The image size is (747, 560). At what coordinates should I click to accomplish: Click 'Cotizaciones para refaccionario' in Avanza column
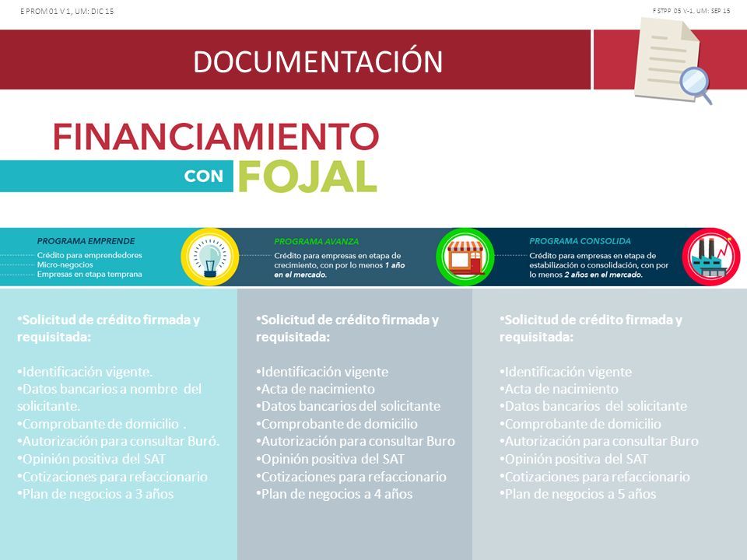click(x=351, y=477)
